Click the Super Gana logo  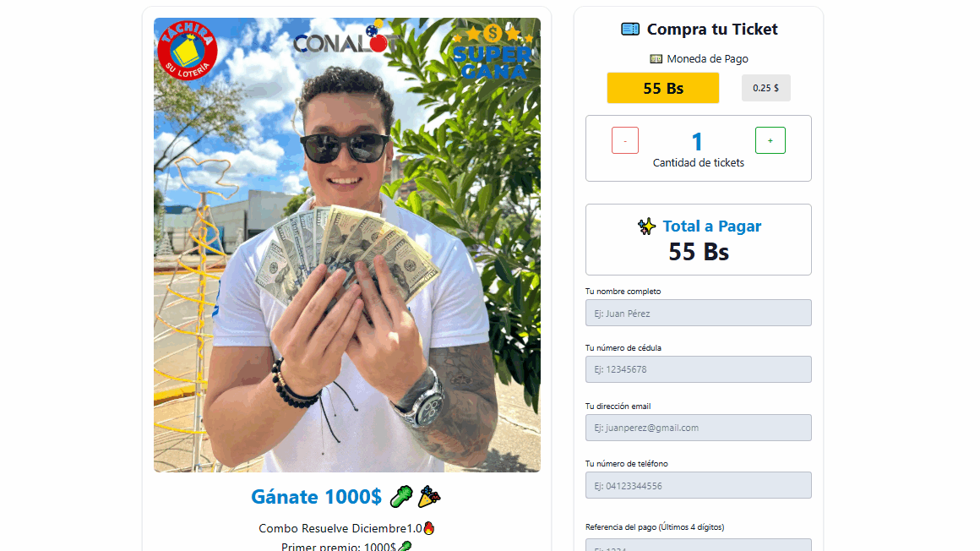[x=493, y=52]
